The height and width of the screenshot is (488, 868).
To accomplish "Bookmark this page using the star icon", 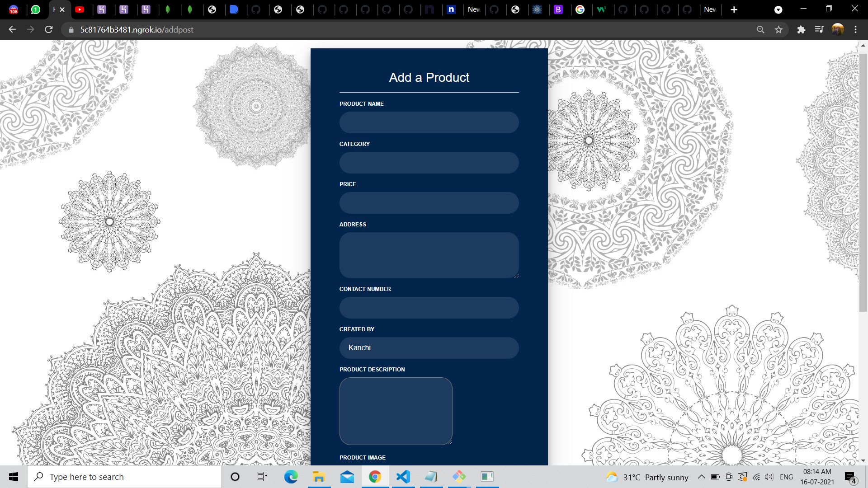I will pyautogui.click(x=778, y=29).
